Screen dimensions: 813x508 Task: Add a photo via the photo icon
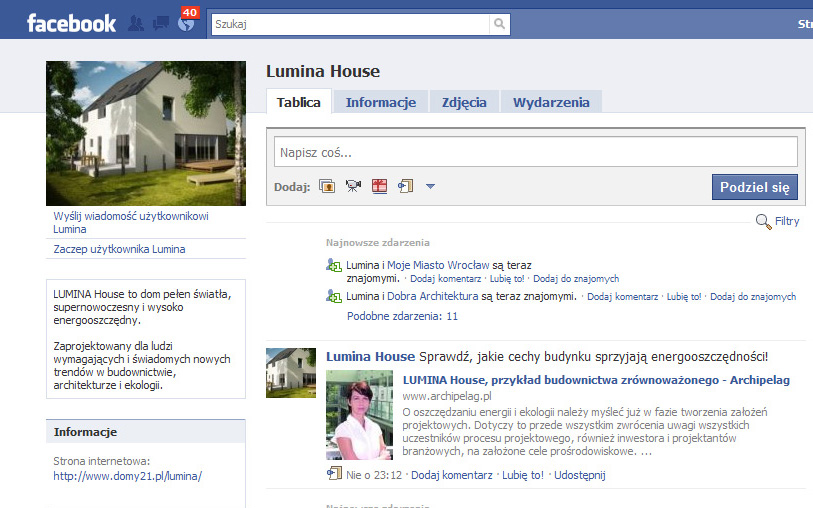point(327,186)
